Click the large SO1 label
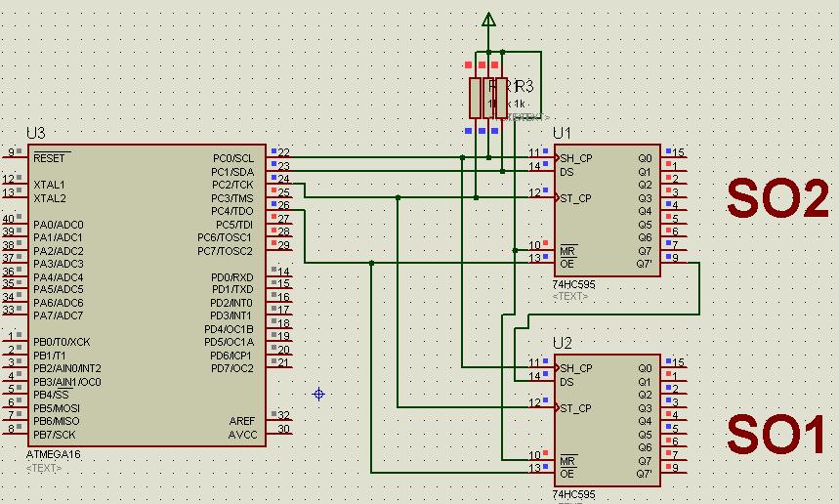This screenshot has width=839, height=504. 776,435
